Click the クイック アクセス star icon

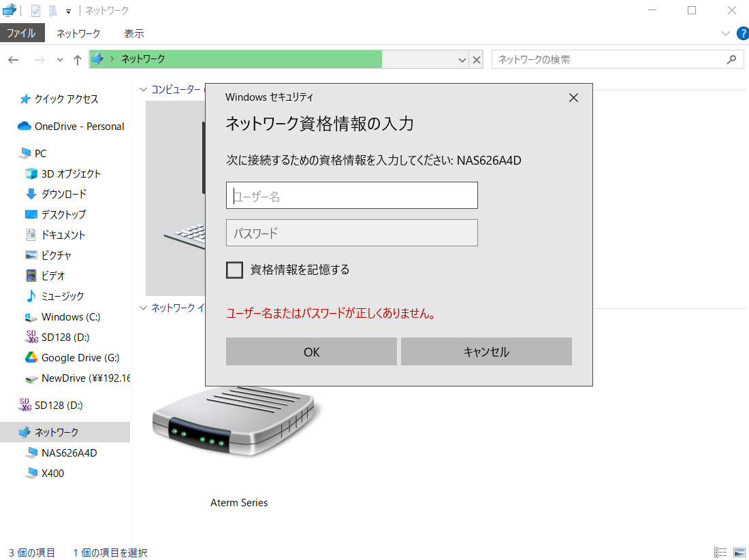coord(25,99)
